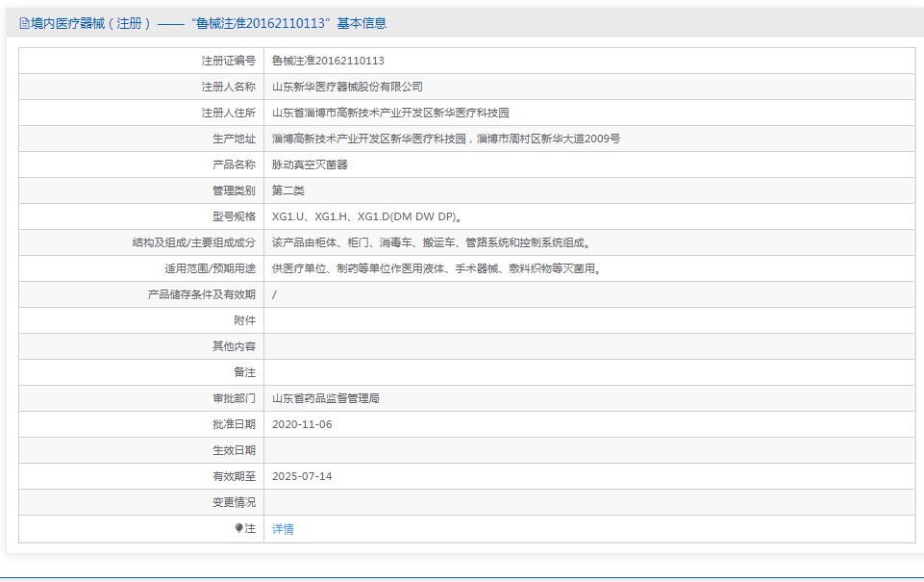Click the 附件 label

[244, 320]
